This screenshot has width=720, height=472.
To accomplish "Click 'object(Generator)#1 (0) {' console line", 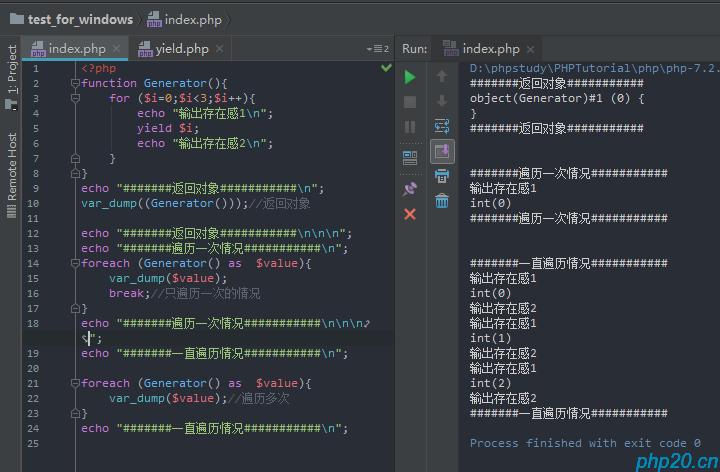I will click(557, 98).
